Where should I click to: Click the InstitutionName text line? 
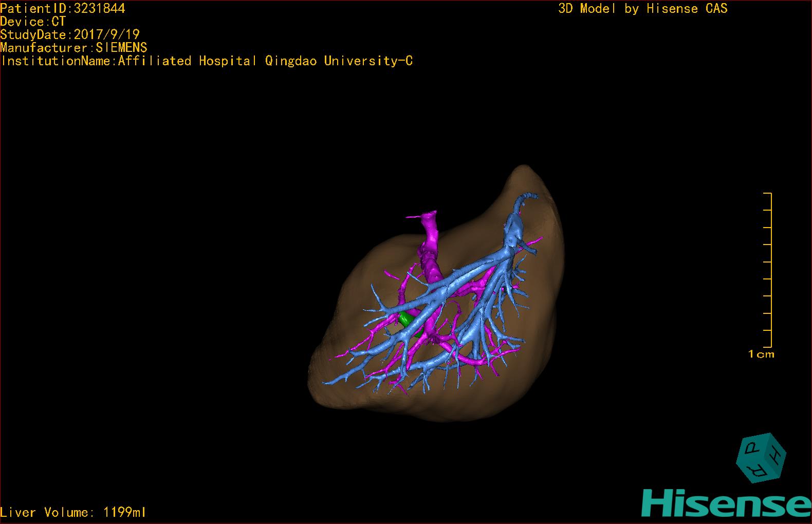[x=207, y=61]
